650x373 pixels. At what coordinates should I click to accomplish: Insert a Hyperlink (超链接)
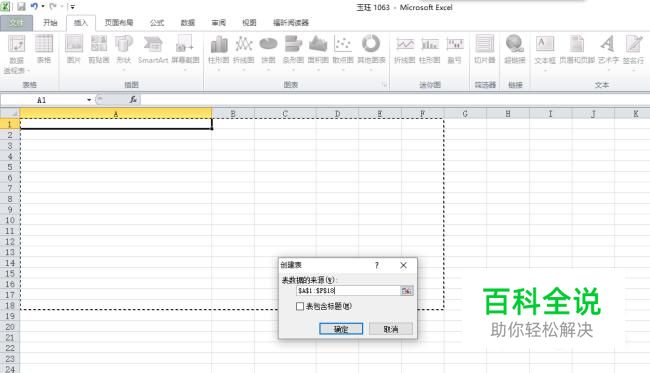[x=515, y=50]
